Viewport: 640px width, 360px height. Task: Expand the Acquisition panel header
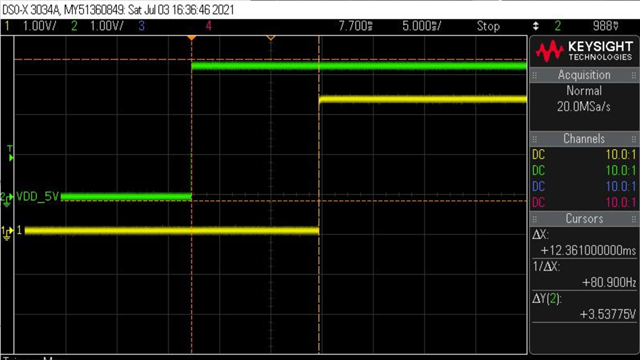584,75
